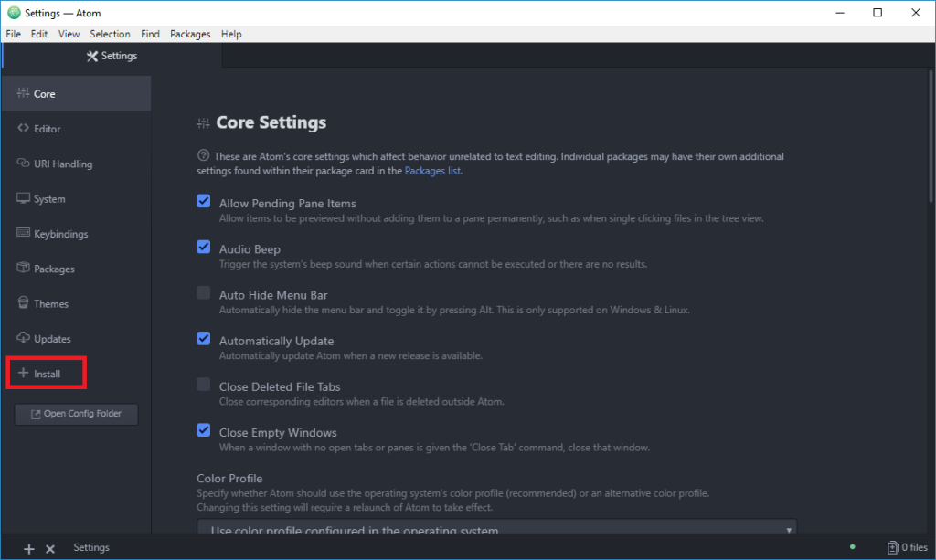The width and height of the screenshot is (936, 560).
Task: Uncheck Allow Pending Pane Items
Action: click(x=203, y=201)
